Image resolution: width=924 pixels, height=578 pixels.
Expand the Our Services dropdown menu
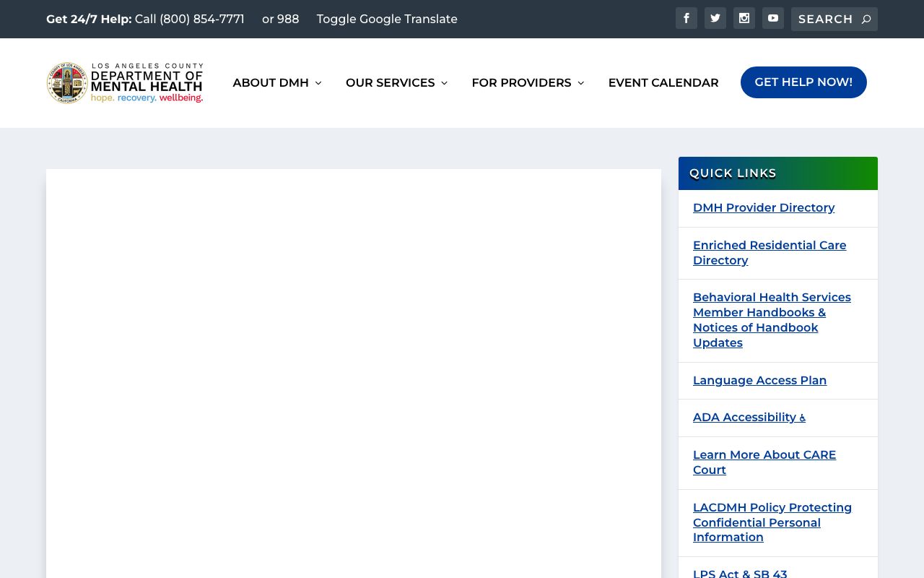click(396, 82)
